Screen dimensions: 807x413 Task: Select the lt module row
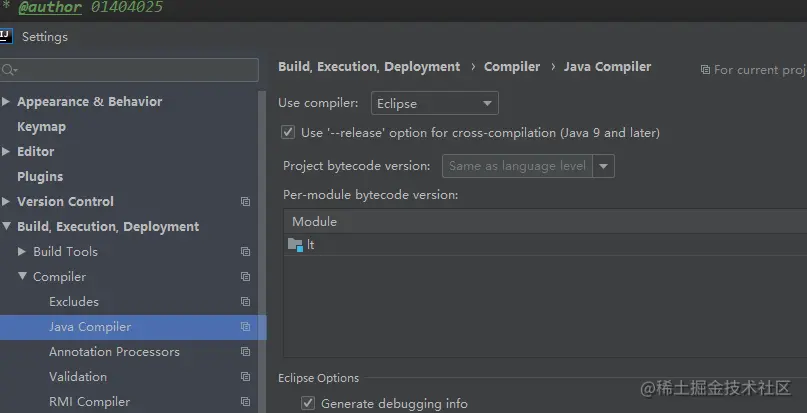tap(545, 245)
